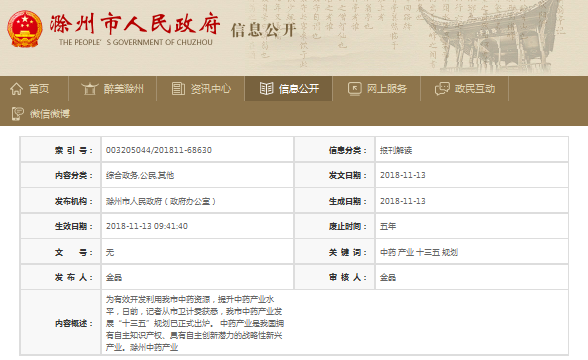Click the phone icon beside 微信微博
The width and height of the screenshot is (588, 360).
18,114
